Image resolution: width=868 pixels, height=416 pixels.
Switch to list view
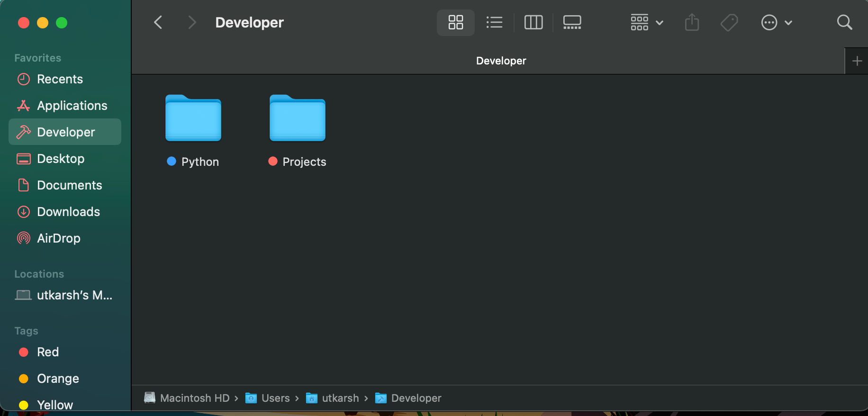click(494, 22)
